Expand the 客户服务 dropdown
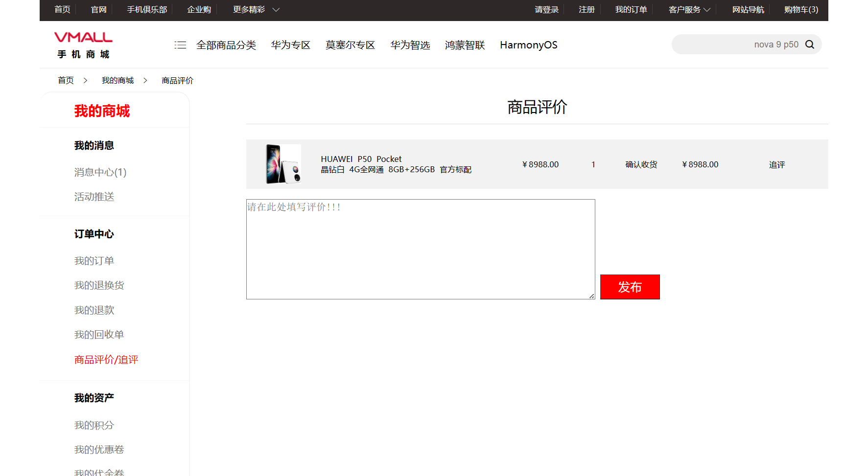This screenshot has height=476, width=868. point(689,10)
